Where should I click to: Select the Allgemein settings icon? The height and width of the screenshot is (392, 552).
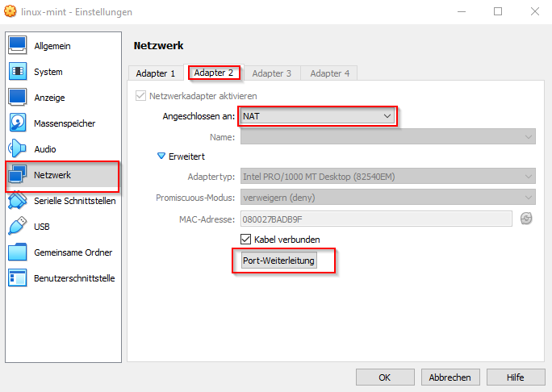tap(18, 46)
